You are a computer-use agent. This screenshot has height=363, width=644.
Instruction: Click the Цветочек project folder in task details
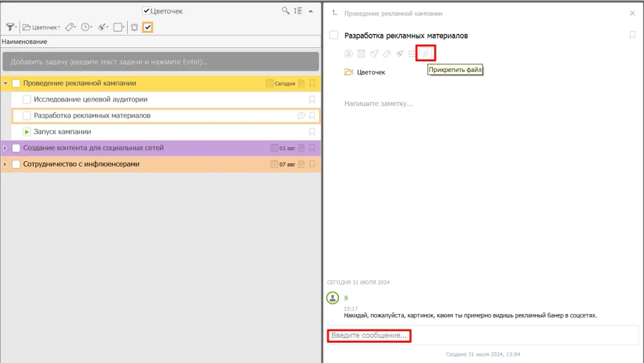371,72
